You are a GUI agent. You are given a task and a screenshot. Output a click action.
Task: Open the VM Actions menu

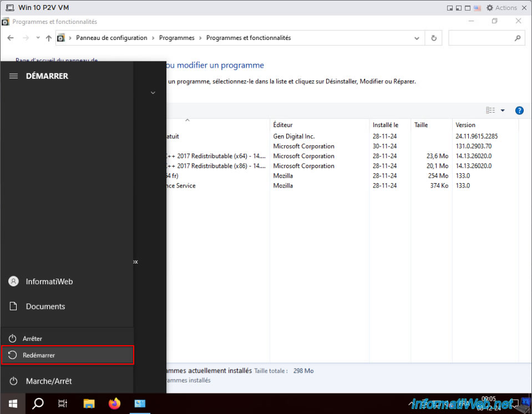click(502, 7)
